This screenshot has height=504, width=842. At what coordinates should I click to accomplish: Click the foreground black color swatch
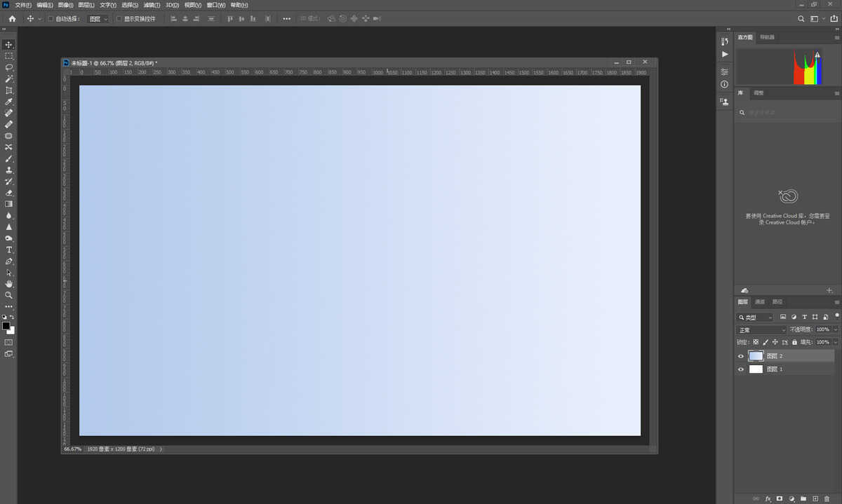[x=6, y=326]
